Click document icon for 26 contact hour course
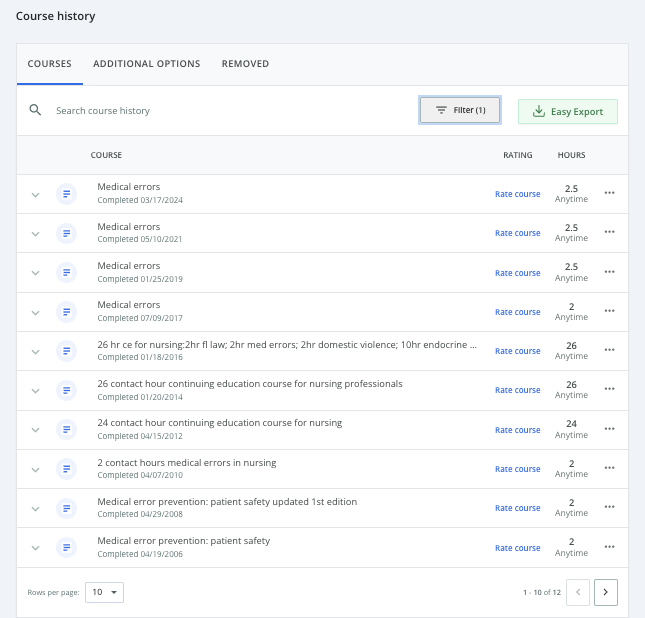 pyautogui.click(x=67, y=390)
